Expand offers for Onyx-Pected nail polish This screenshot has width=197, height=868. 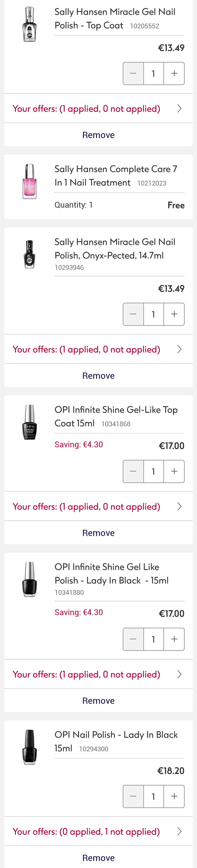pyautogui.click(x=98, y=349)
